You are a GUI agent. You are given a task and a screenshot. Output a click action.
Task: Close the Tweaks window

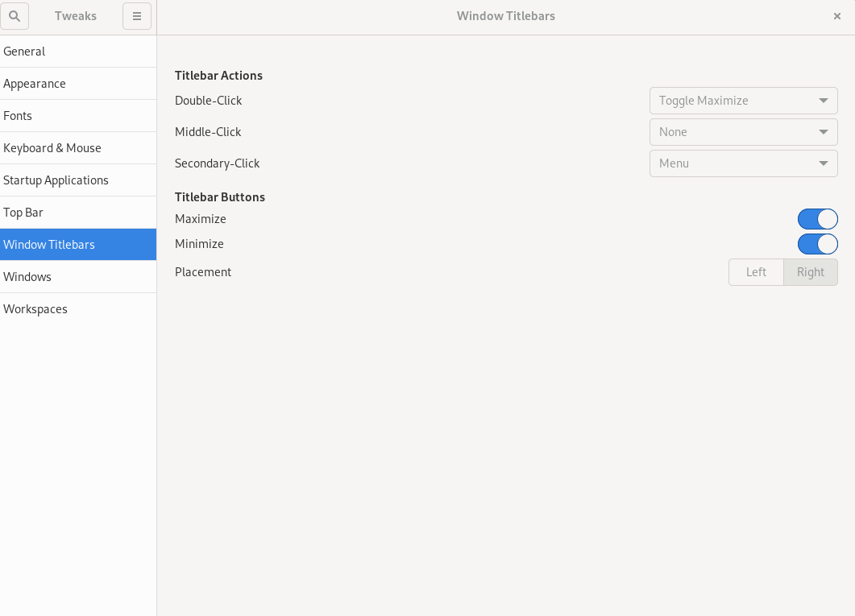click(x=837, y=16)
